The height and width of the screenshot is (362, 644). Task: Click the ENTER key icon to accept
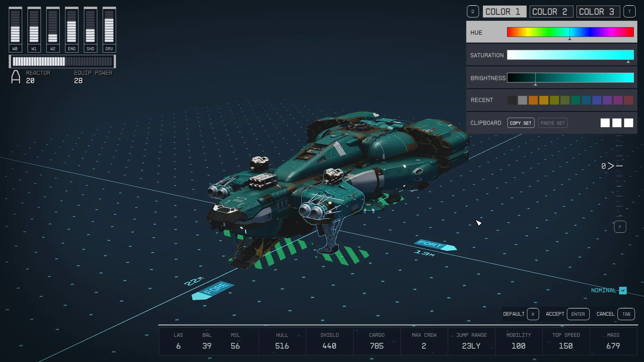click(x=578, y=314)
